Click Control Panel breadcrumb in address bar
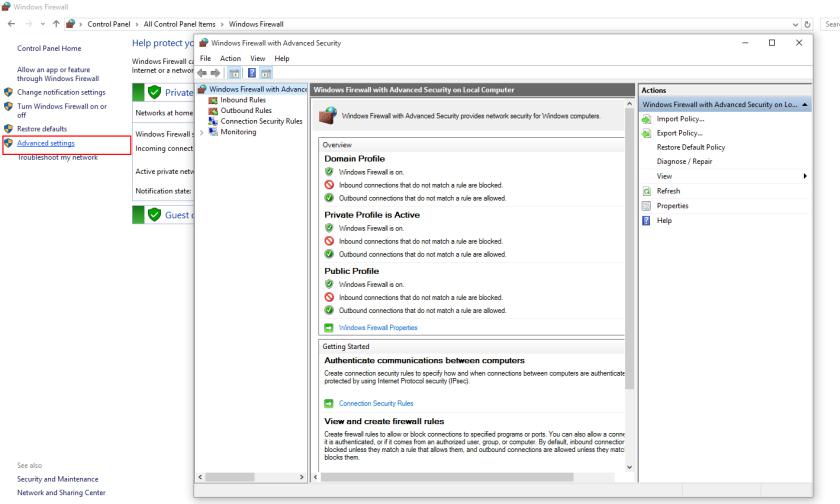 (x=109, y=24)
